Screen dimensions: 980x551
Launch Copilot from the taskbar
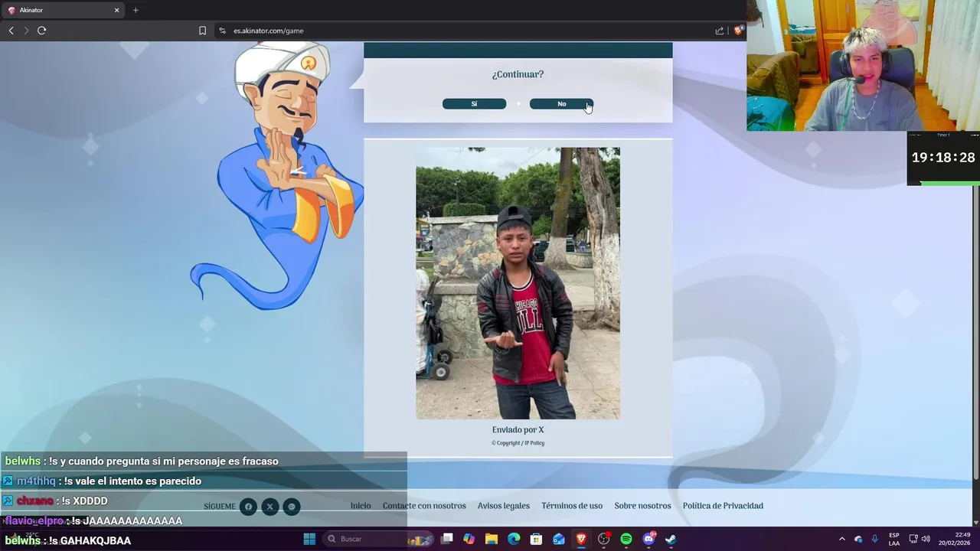pos(469,539)
